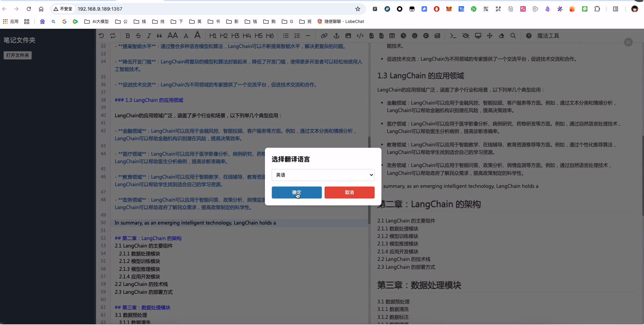Open the translation language dropdown

coord(323,175)
